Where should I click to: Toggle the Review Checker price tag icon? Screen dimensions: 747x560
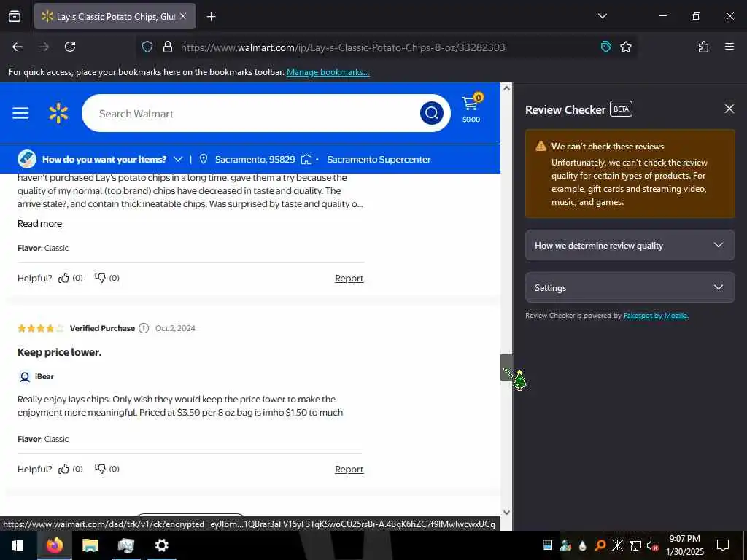click(x=605, y=47)
